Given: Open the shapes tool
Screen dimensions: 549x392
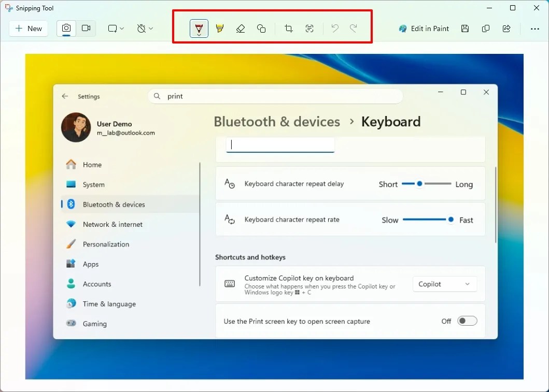Looking at the screenshot, I should tap(261, 28).
